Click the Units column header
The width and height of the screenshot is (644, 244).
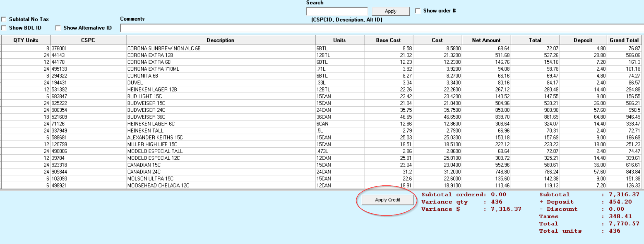coord(339,40)
